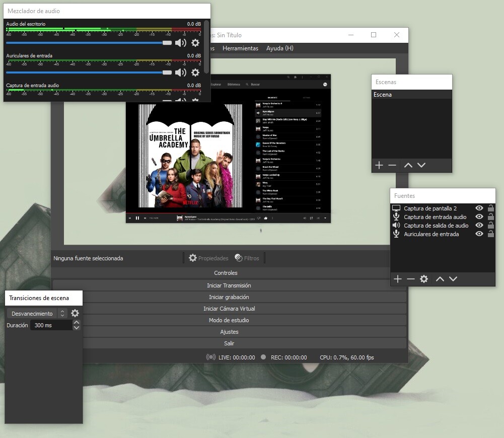Add a new scene with plus icon

tap(379, 165)
